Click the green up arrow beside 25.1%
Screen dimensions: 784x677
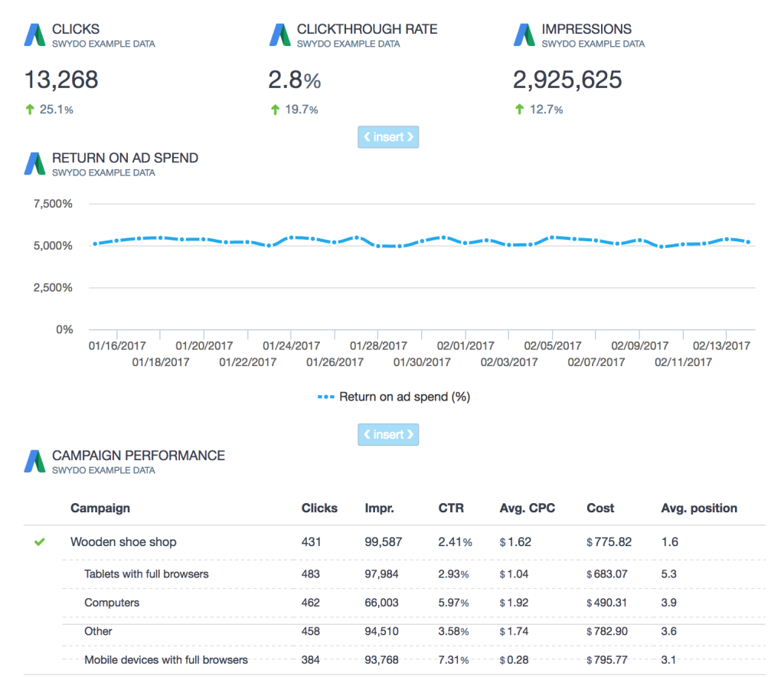(30, 110)
